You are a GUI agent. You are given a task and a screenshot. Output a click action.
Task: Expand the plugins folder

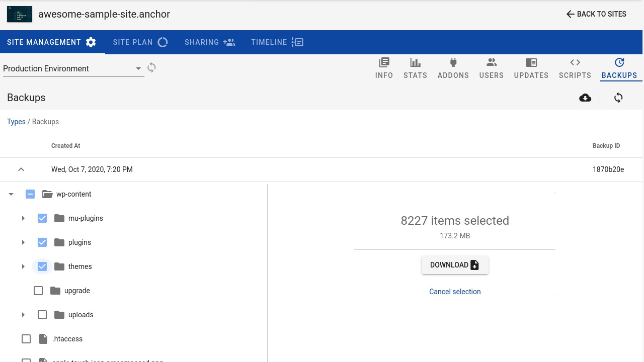23,242
